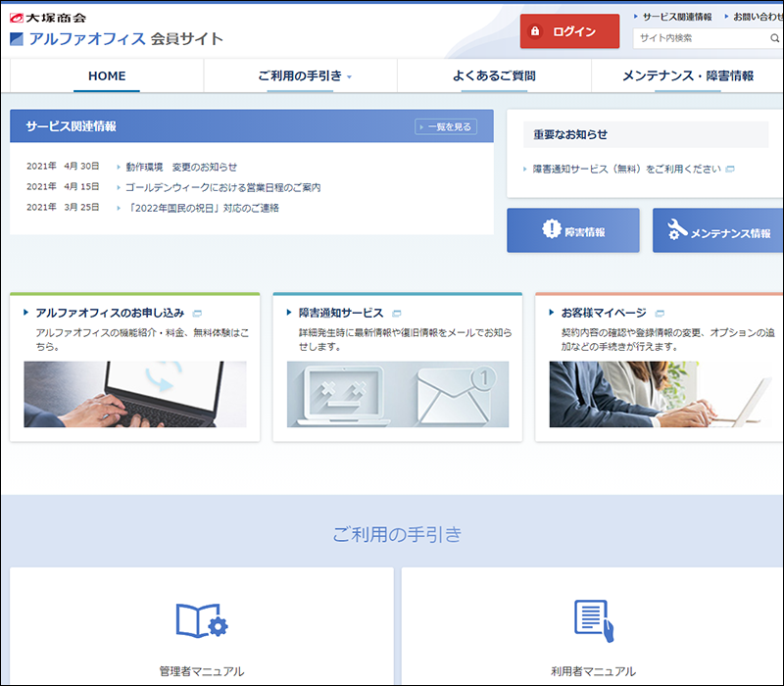Open the お問い合わせ header link
The width and height of the screenshot is (784, 686).
pos(758,17)
